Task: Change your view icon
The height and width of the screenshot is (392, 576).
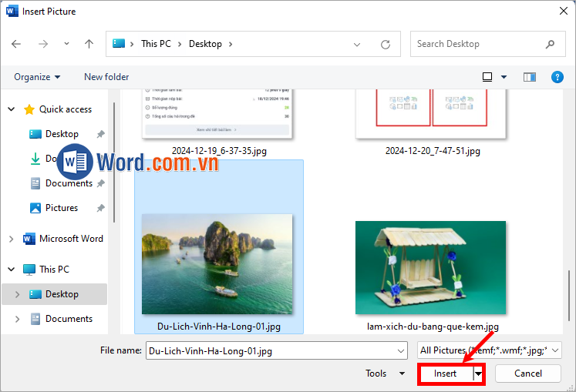Action: tap(487, 77)
